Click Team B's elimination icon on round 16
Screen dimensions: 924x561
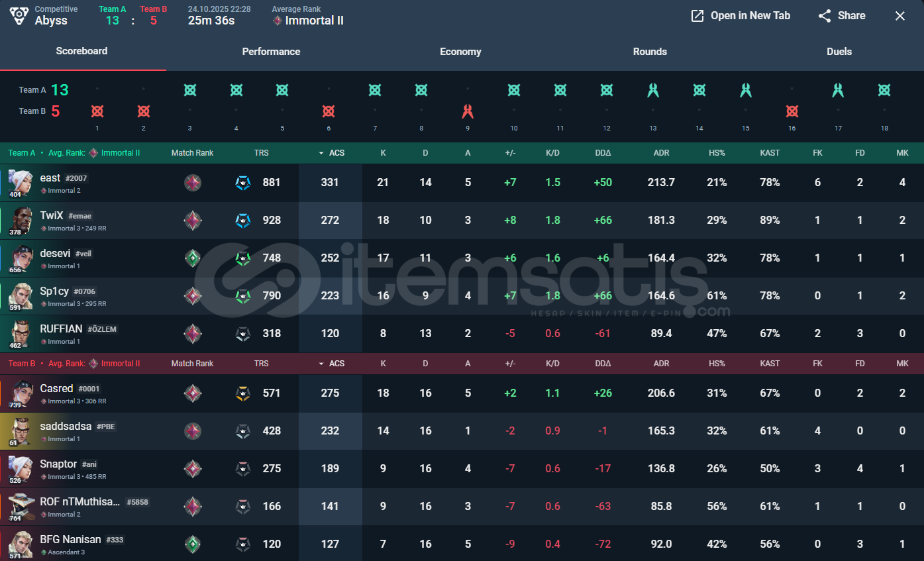coord(792,110)
